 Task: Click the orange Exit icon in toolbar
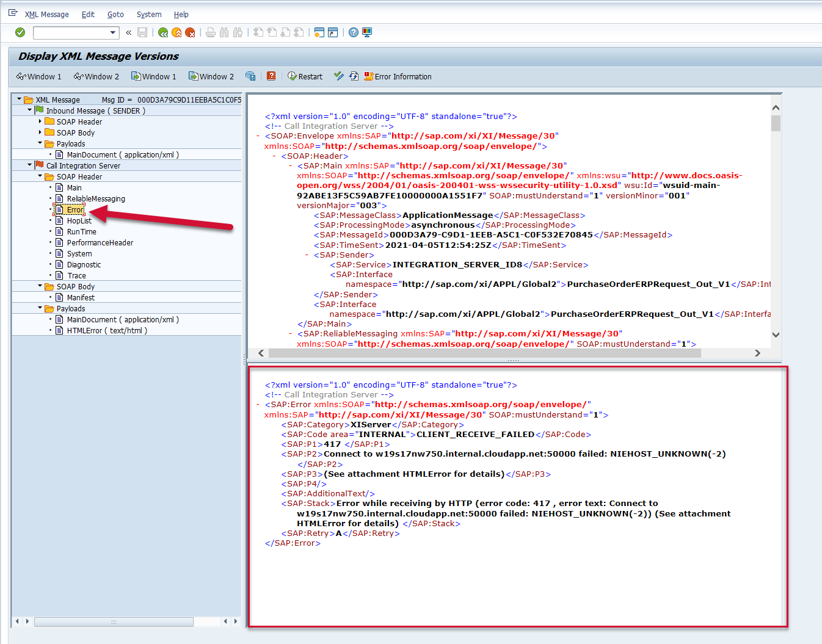176,32
